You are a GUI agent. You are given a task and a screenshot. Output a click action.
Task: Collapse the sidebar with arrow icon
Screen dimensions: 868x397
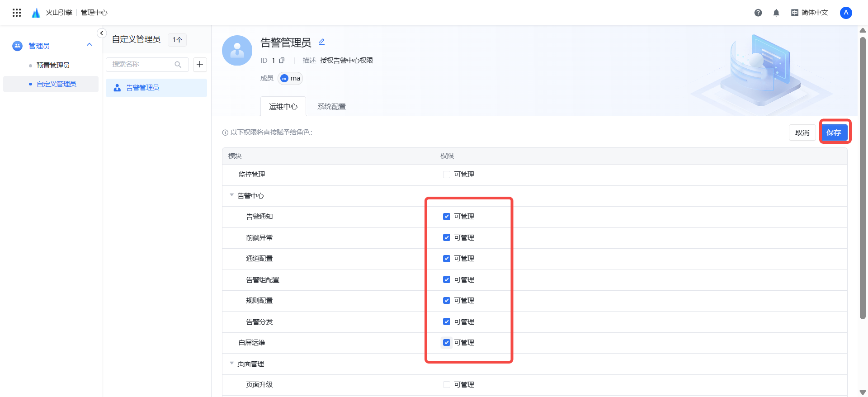coord(102,33)
